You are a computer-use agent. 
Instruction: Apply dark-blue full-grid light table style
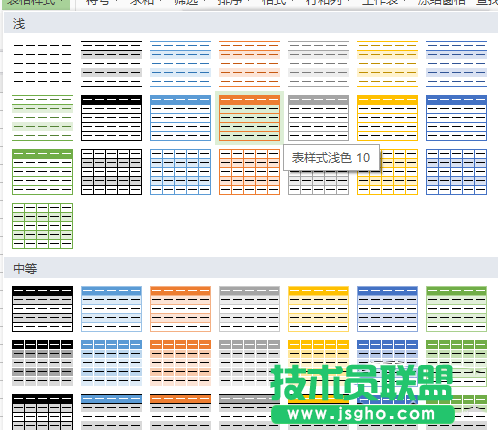[x=456, y=172]
